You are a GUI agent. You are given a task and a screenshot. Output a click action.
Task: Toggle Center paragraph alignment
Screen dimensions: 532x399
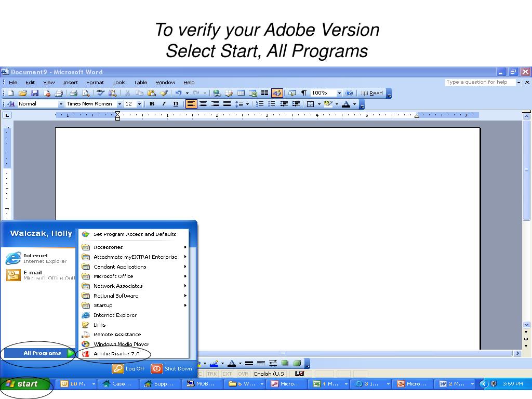click(203, 104)
